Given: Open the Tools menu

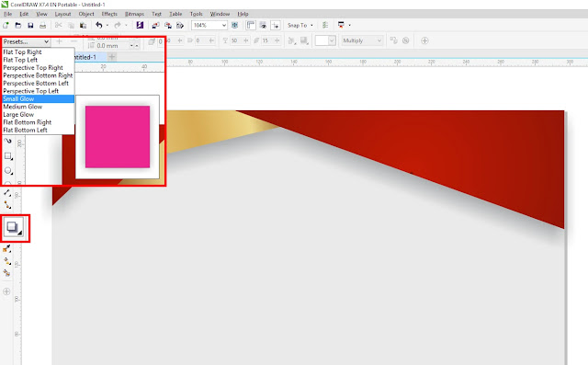Looking at the screenshot, I should click(196, 14).
